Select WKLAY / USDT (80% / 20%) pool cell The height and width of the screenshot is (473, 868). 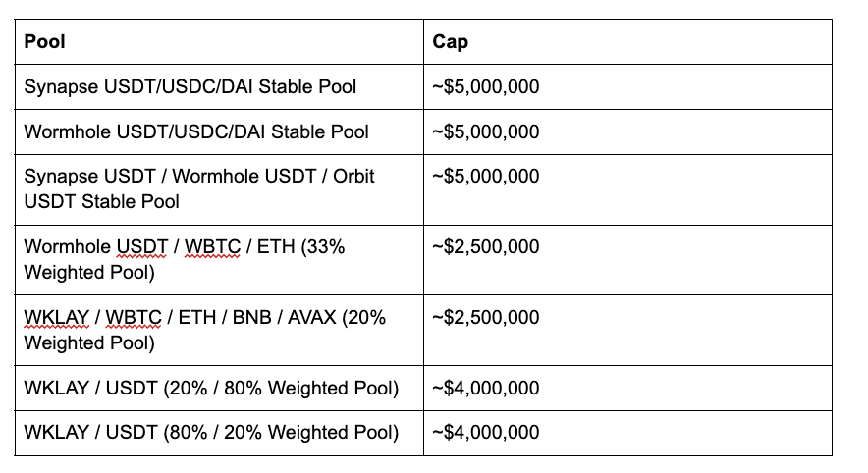219,433
